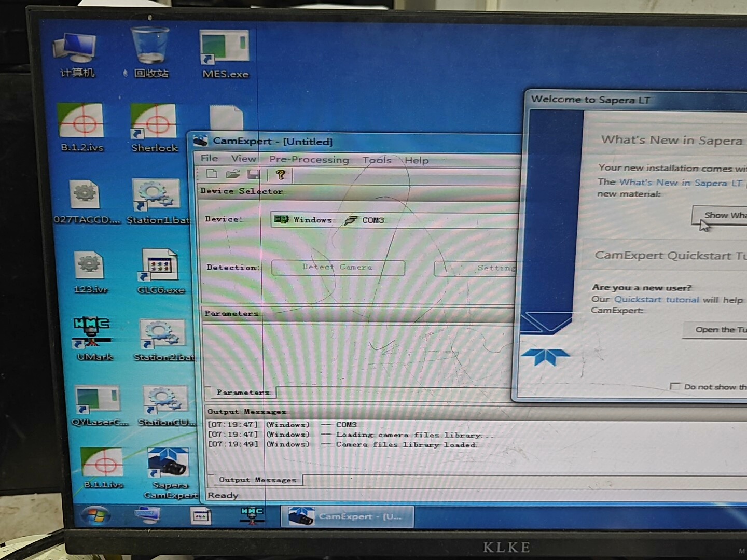Click the Windows Start button
Screen dimensions: 747x560
[x=95, y=515]
